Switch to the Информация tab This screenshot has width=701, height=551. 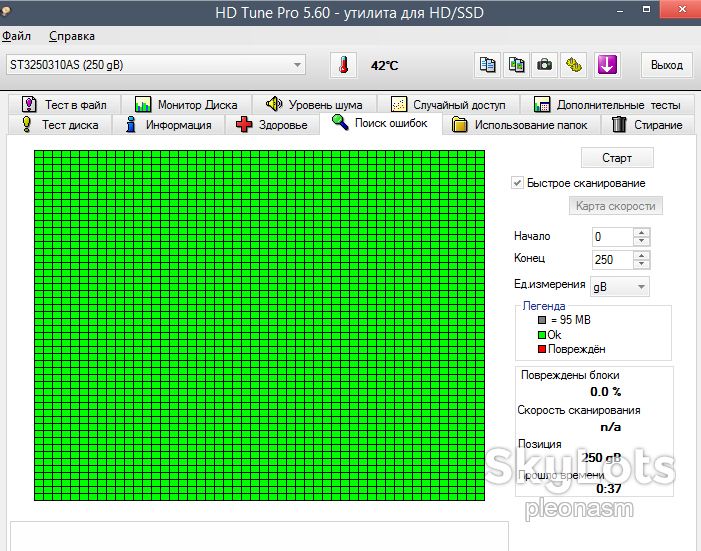[x=169, y=125]
